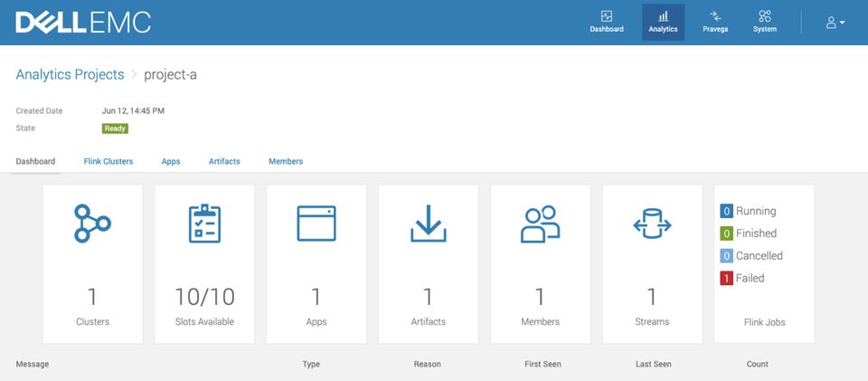
Task: Click the Members people icon
Action: [540, 224]
